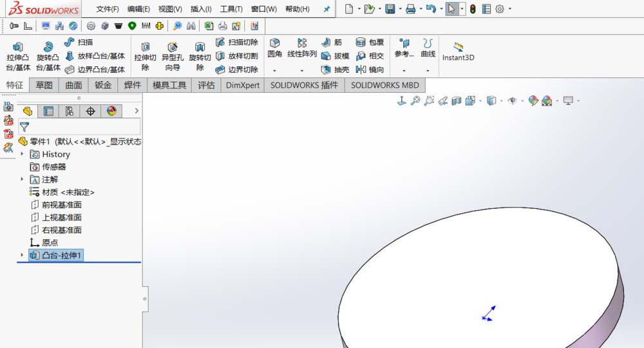Image resolution: width=644 pixels, height=348 pixels.
Task: Select the Lofted Cut (放样切割) tool
Action: point(237,56)
